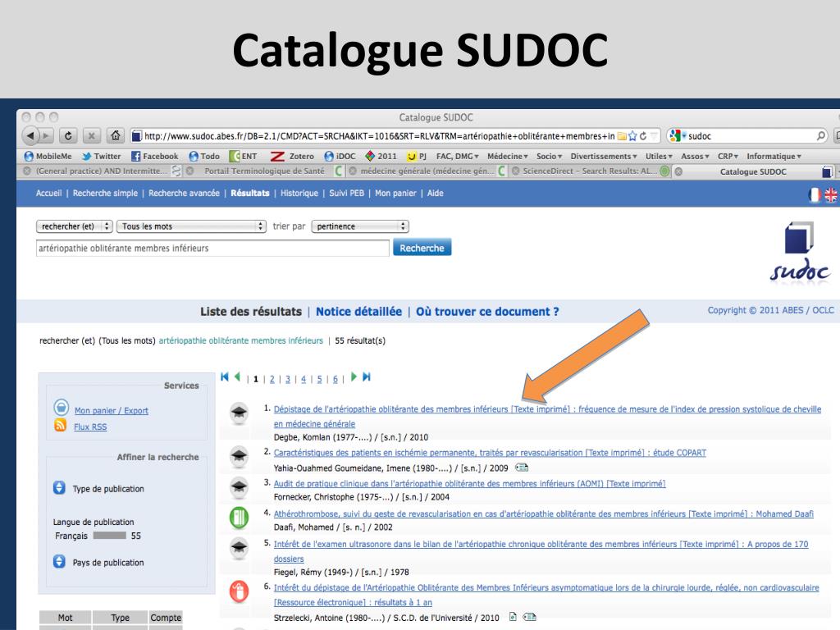Click the orange Flux RSS icon
840x630 pixels.
tap(61, 426)
